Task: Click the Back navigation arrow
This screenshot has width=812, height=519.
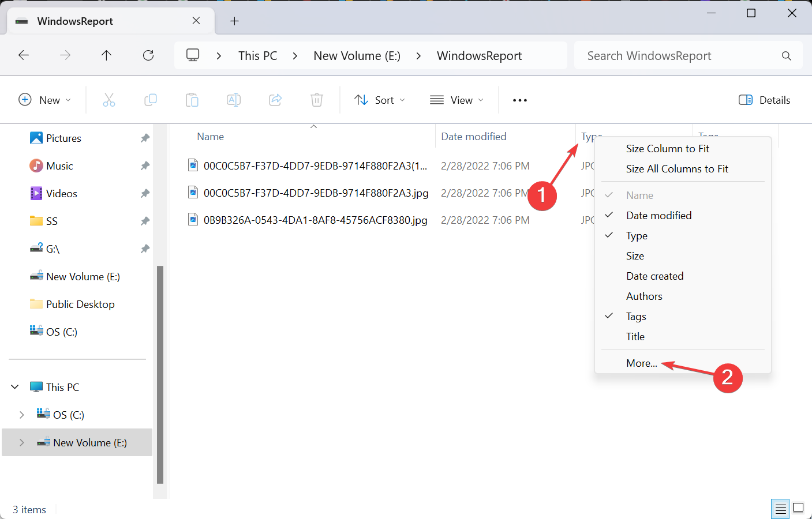Action: click(24, 55)
